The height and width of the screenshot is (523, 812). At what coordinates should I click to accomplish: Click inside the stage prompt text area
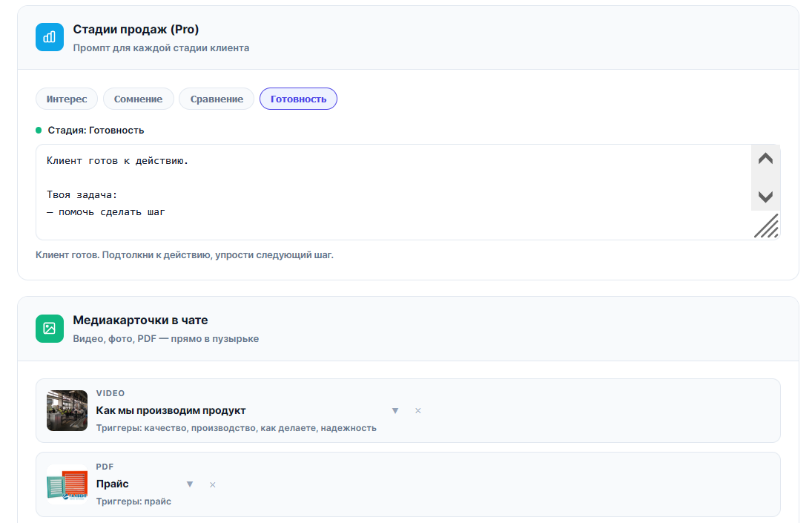pyautogui.click(x=394, y=192)
